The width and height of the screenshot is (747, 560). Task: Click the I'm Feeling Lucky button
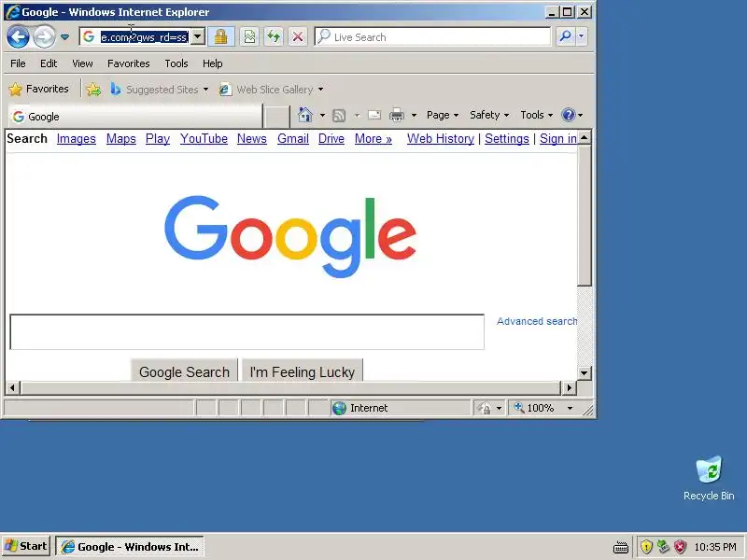click(303, 371)
